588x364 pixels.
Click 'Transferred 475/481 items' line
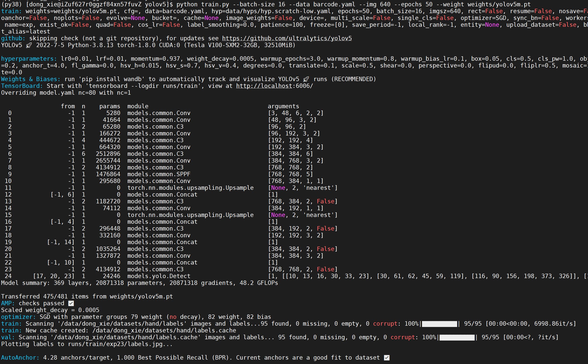87,297
